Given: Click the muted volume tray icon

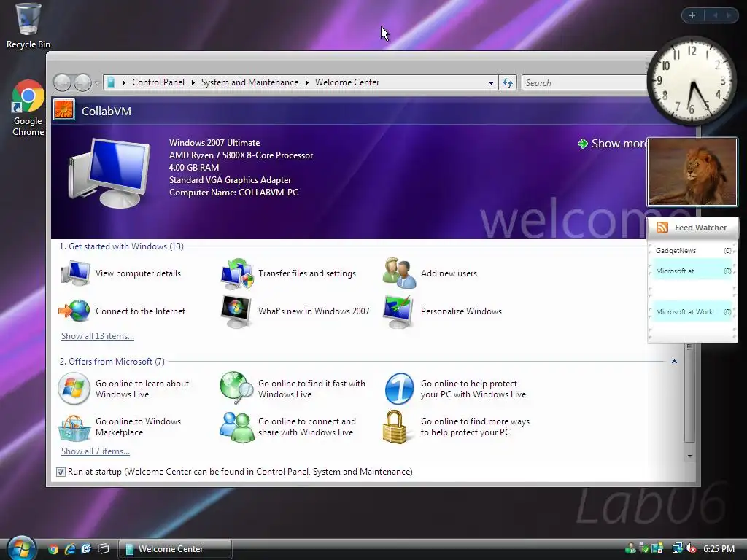Looking at the screenshot, I should 691,548.
